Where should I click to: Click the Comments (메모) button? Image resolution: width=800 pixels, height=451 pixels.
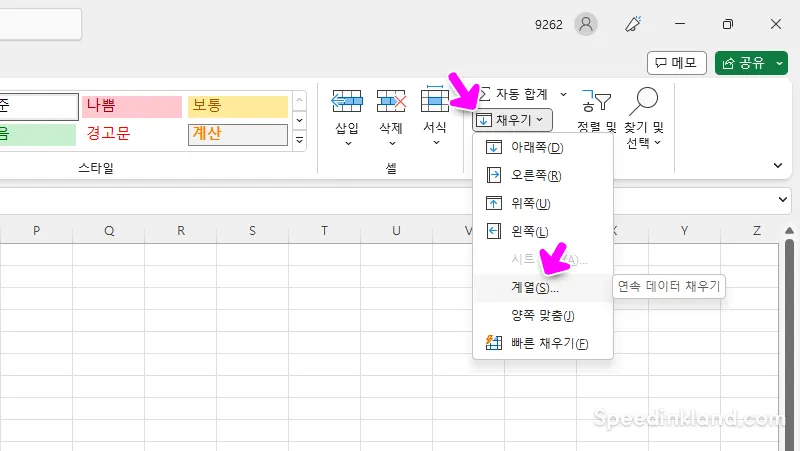click(x=677, y=63)
